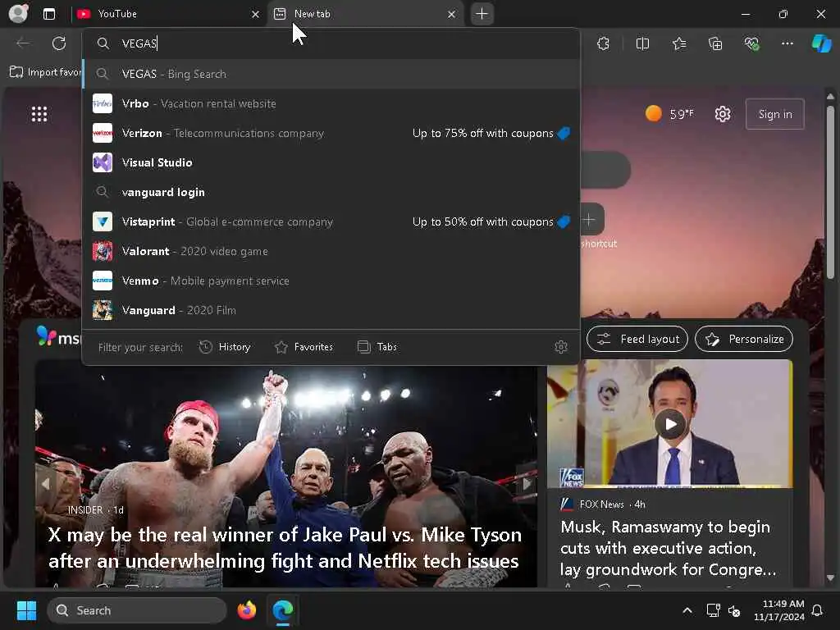The width and height of the screenshot is (840, 630).
Task: Open new tab page settings gear
Action: (723, 114)
